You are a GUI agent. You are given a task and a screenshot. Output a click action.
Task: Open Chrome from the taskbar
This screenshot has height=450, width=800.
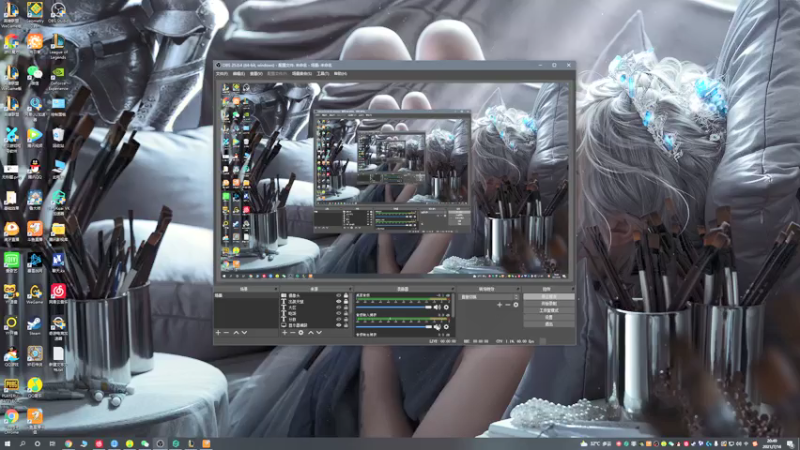(x=68, y=444)
